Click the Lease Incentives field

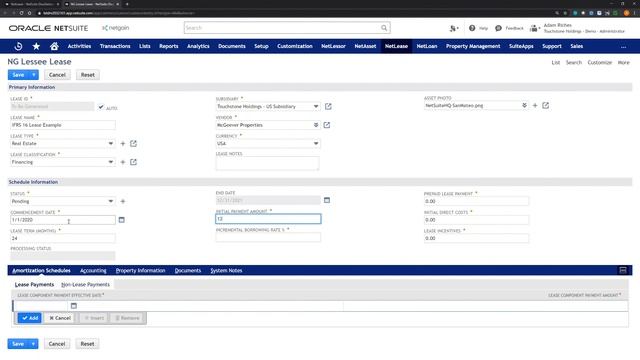pyautogui.click(x=476, y=238)
